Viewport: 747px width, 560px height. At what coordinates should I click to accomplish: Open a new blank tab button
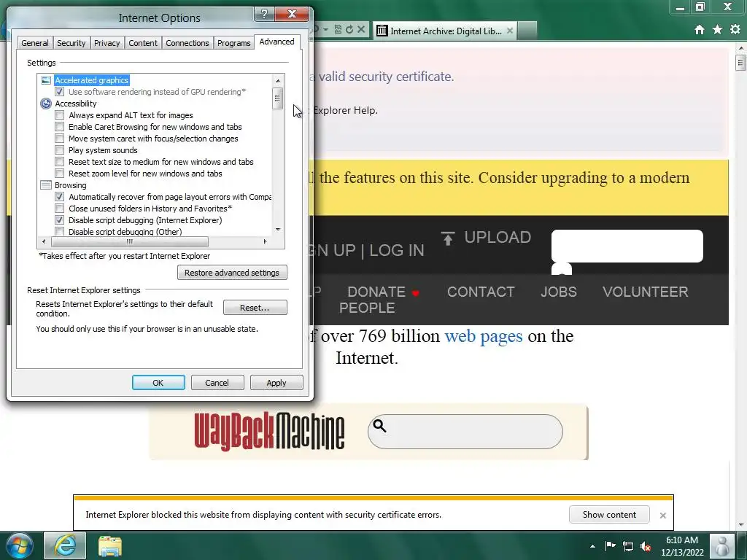[x=527, y=31]
